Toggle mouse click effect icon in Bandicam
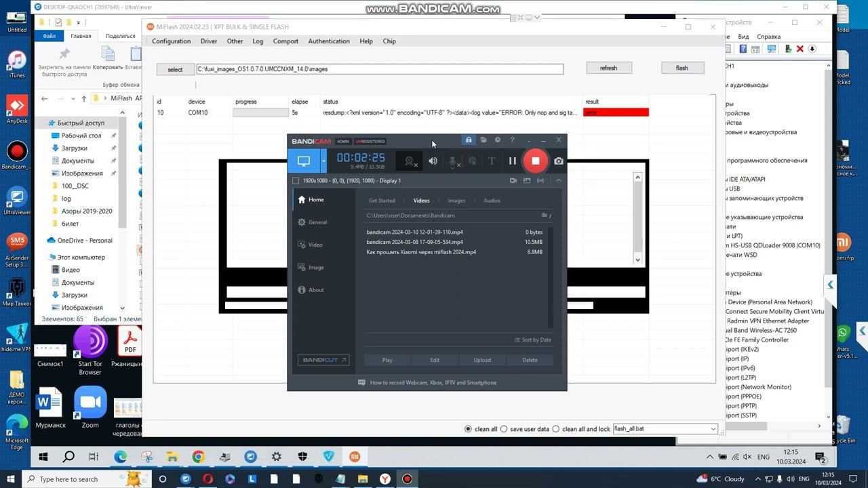The height and width of the screenshot is (488, 868). pos(473,161)
